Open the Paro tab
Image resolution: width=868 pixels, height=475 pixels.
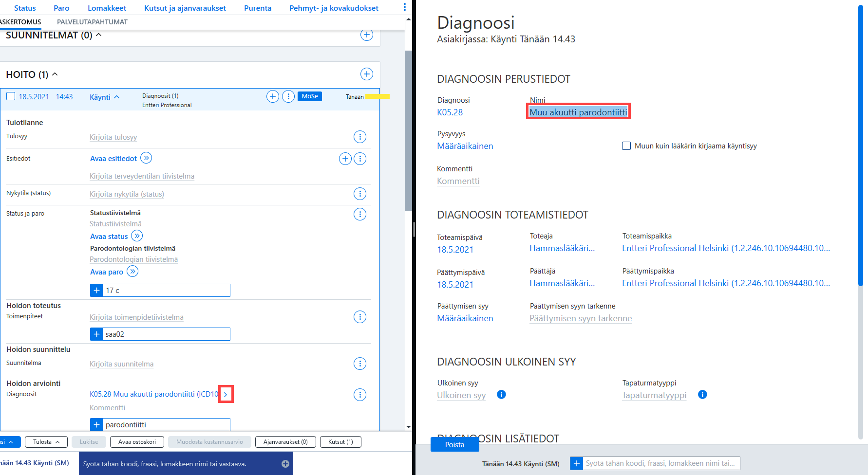[x=61, y=8]
